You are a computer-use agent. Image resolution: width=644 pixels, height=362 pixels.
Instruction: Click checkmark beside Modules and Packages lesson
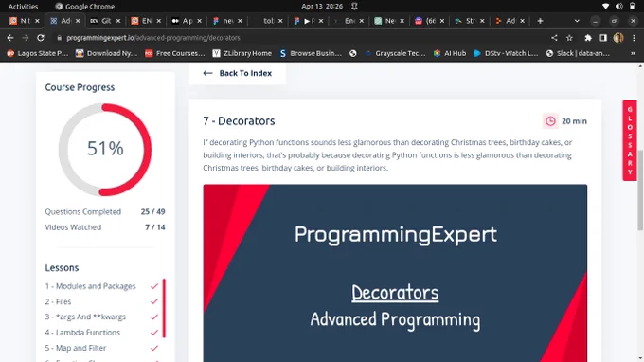154,286
